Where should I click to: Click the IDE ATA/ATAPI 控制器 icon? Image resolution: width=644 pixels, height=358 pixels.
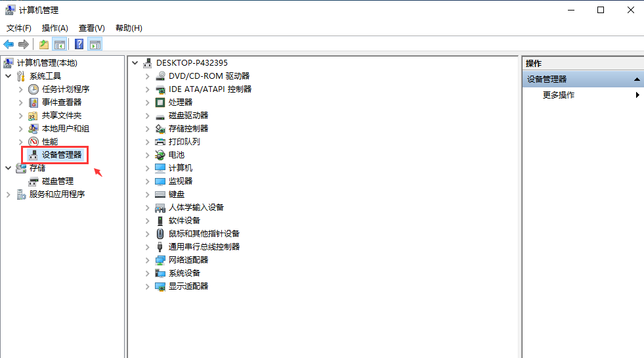pos(160,89)
